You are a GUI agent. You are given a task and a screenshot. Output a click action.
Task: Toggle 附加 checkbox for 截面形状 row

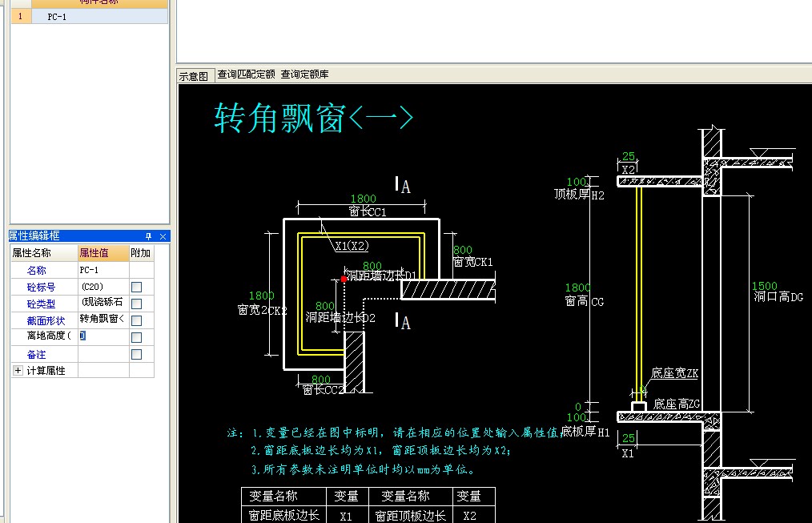coord(137,320)
